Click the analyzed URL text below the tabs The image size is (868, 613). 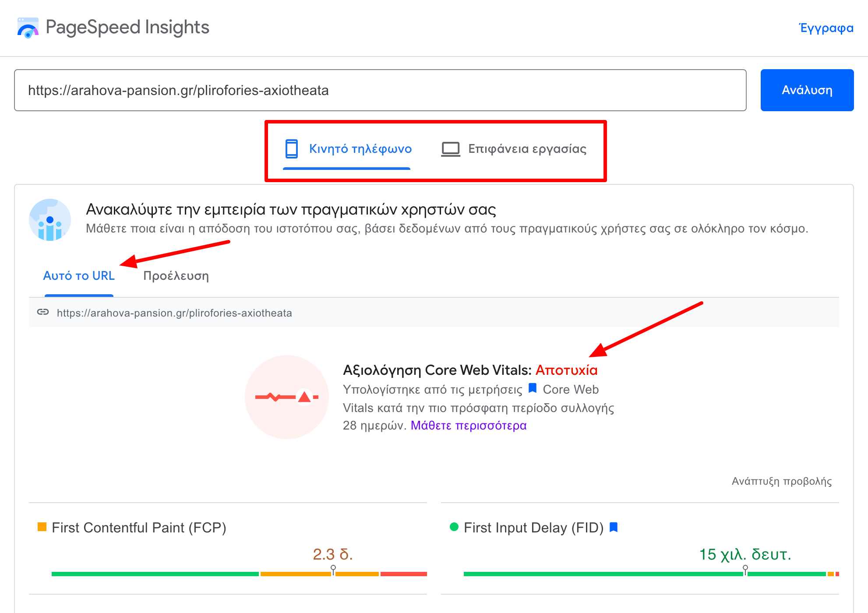[174, 313]
